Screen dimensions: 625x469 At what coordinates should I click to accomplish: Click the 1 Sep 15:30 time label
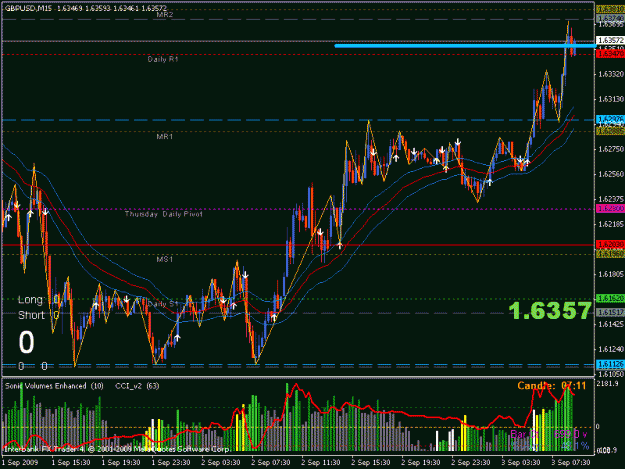pyautogui.click(x=71, y=463)
